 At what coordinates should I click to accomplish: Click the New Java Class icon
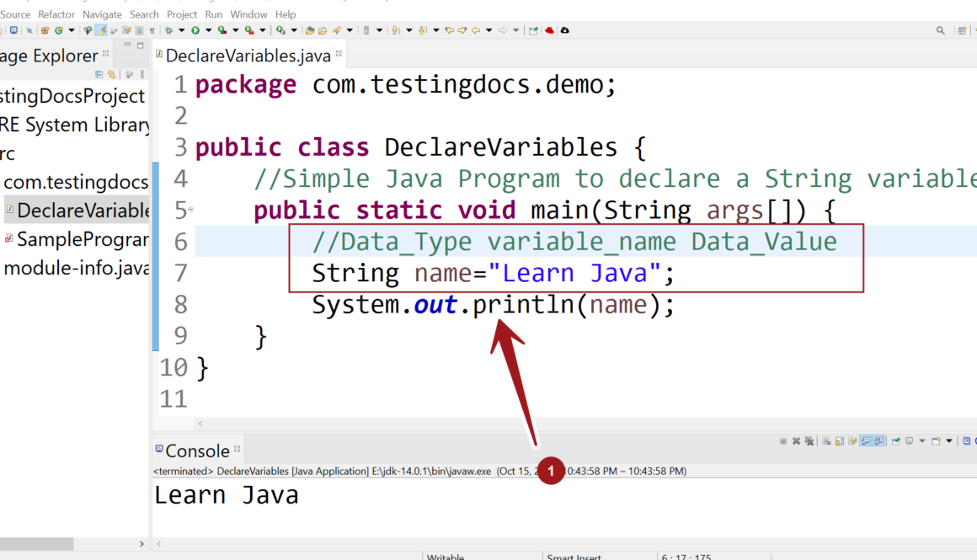point(59,30)
